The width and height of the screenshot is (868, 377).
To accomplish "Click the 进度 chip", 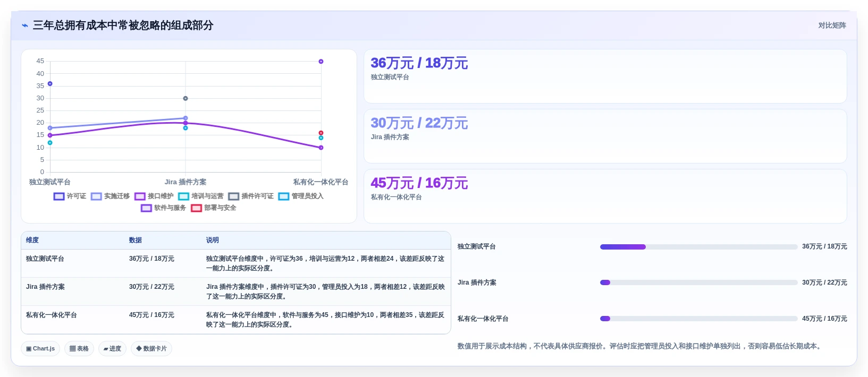I will click(x=112, y=349).
